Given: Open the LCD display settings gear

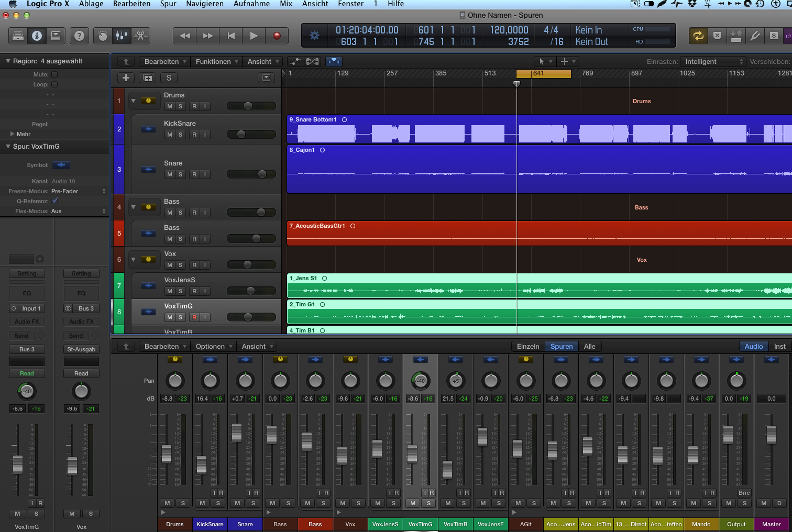Looking at the screenshot, I should (314, 36).
